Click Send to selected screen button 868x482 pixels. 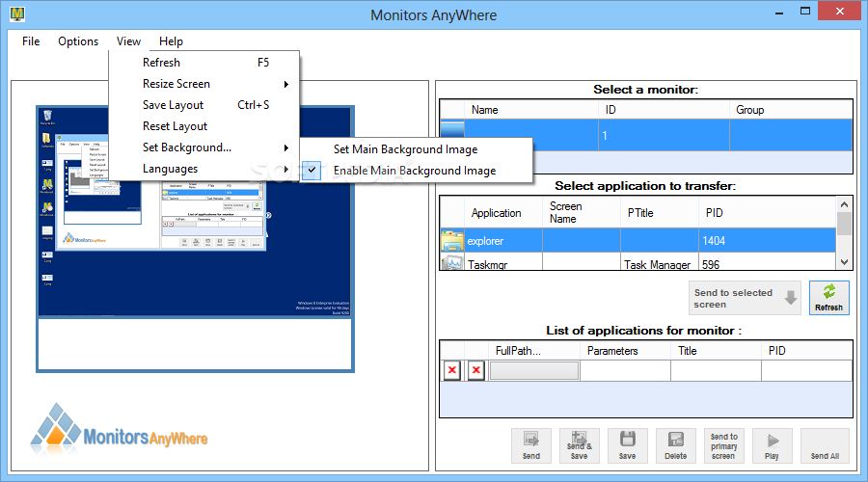745,298
